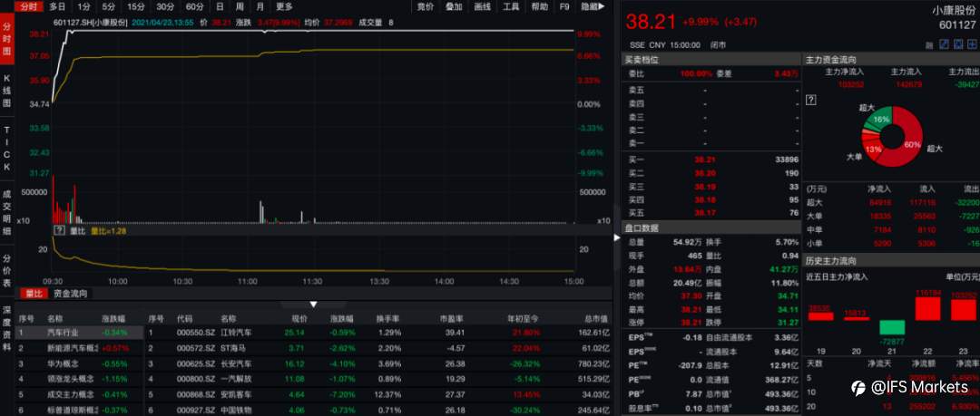Sort stocks by 代码 column header
The height and width of the screenshot is (416, 980).
pyautogui.click(x=184, y=318)
